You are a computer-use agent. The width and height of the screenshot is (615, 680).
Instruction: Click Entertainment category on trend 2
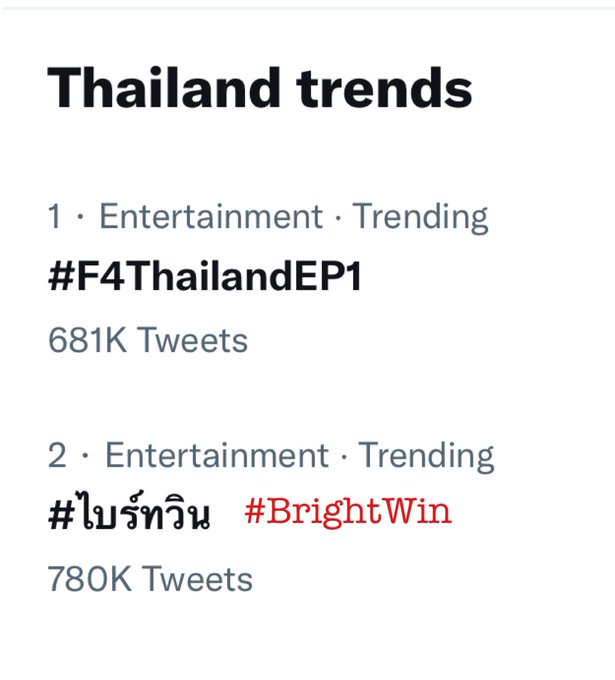pyautogui.click(x=217, y=455)
